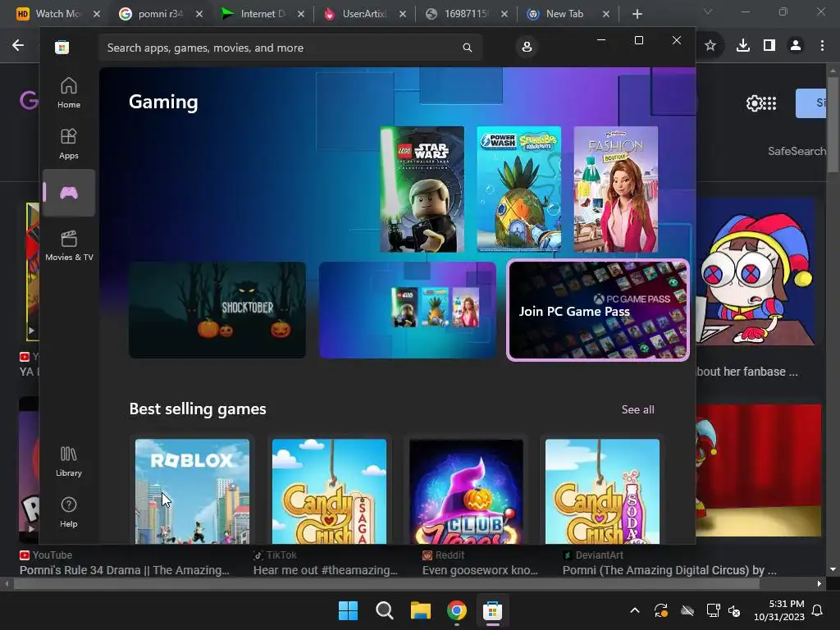Viewport: 840px width, 630px height.
Task: Click Microsoft Store taskbar icon
Action: click(x=492, y=610)
